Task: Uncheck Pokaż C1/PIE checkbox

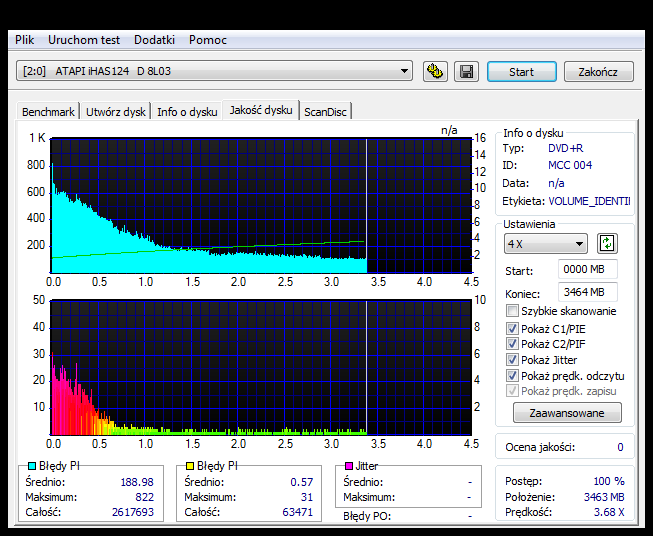Action: [x=512, y=329]
